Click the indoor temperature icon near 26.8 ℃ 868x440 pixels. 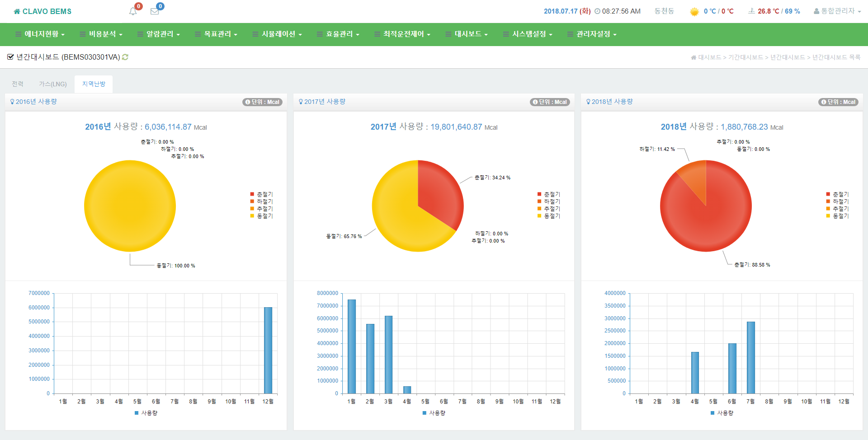coord(751,11)
